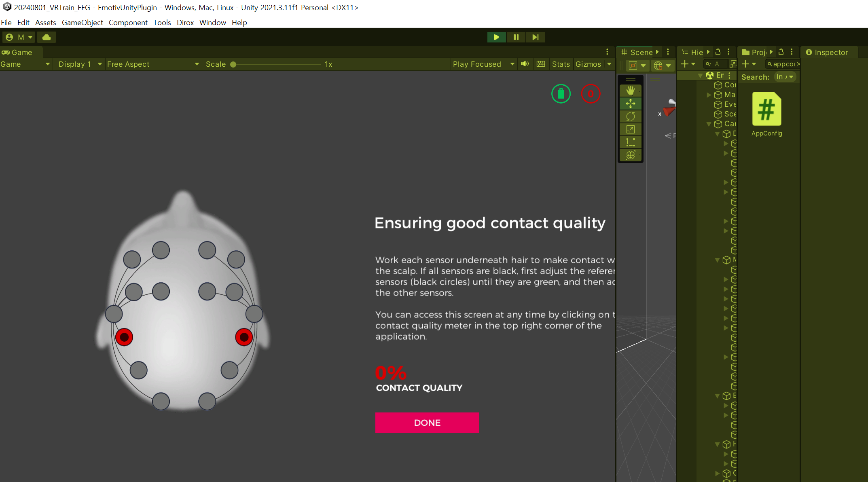The width and height of the screenshot is (868, 482).
Task: Select the Hand view tool
Action: click(630, 91)
